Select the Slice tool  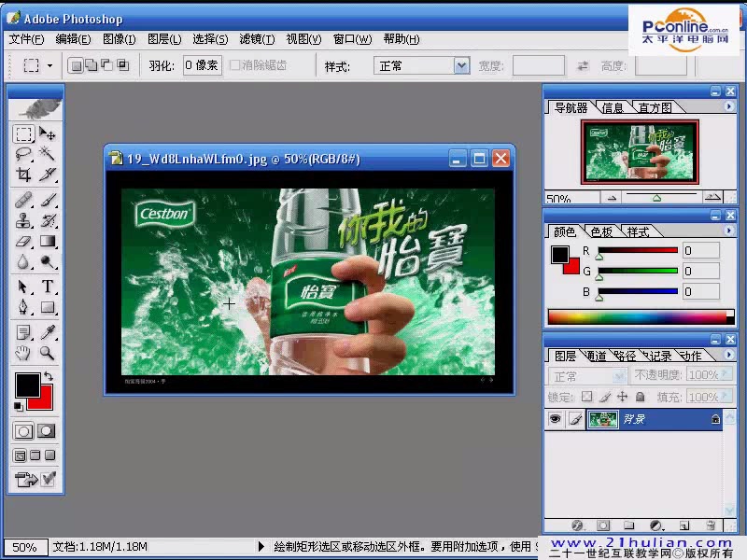(x=48, y=175)
